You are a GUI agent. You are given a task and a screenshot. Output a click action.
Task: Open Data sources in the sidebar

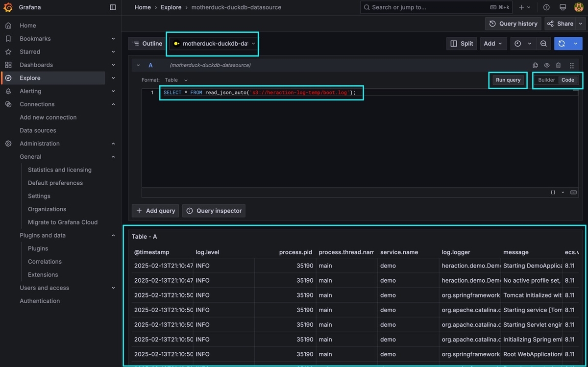38,130
